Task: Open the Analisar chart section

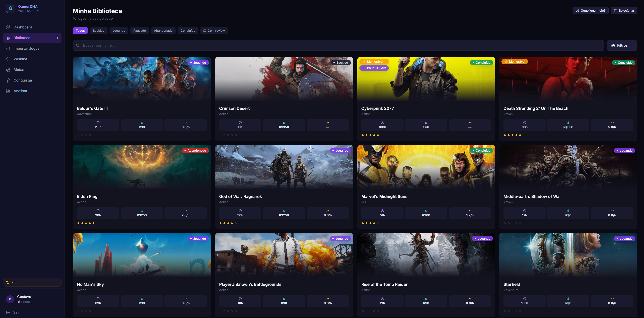Action: click(32, 91)
